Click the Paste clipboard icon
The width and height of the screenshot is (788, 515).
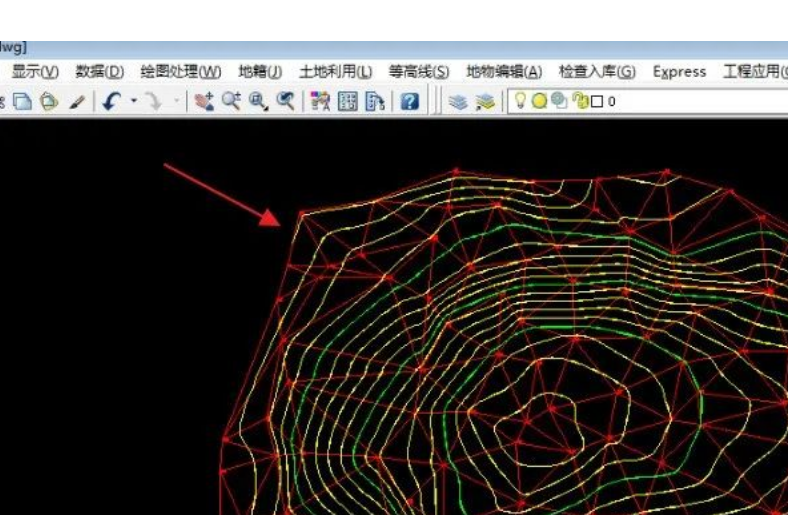(49, 101)
